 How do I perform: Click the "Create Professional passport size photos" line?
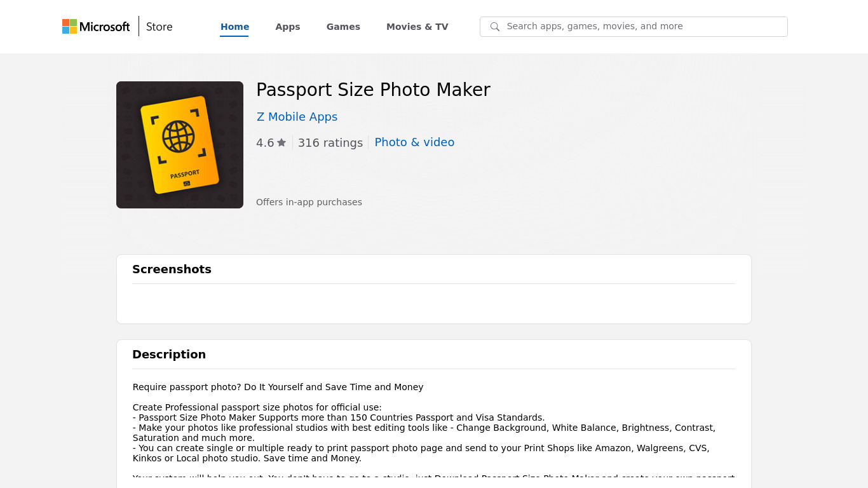coord(257,407)
